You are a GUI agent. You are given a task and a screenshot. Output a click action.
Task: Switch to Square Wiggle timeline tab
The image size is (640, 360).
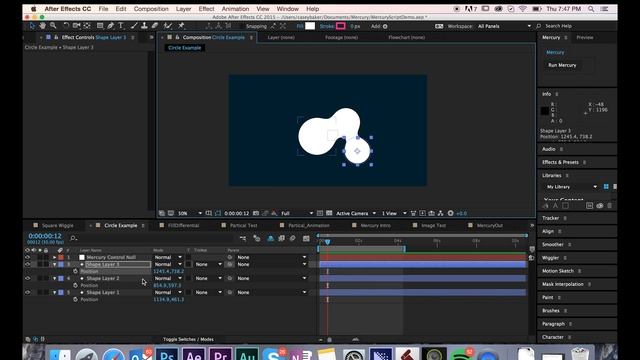point(58,225)
